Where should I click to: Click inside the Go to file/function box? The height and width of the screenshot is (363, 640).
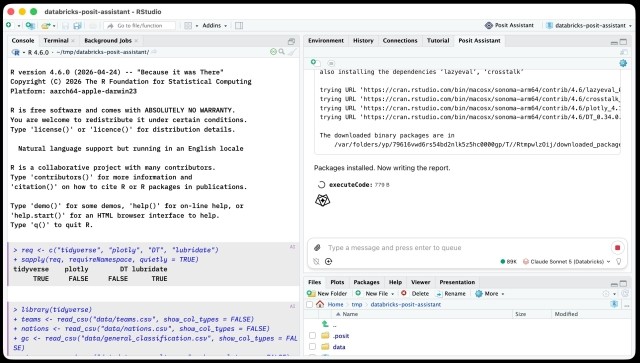(140, 25)
